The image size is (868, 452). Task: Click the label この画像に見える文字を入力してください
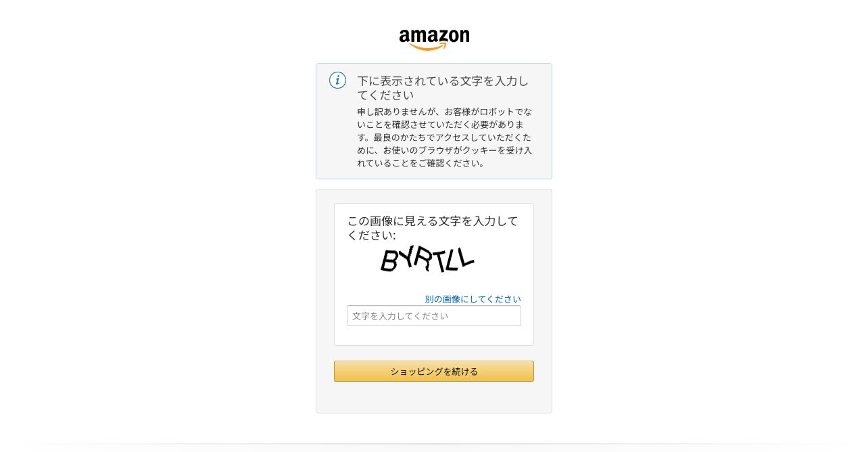pos(433,228)
